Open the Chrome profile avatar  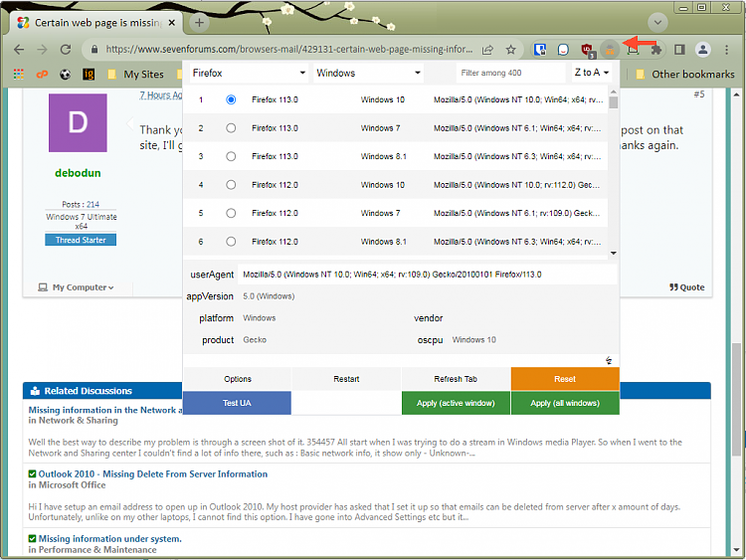(702, 49)
